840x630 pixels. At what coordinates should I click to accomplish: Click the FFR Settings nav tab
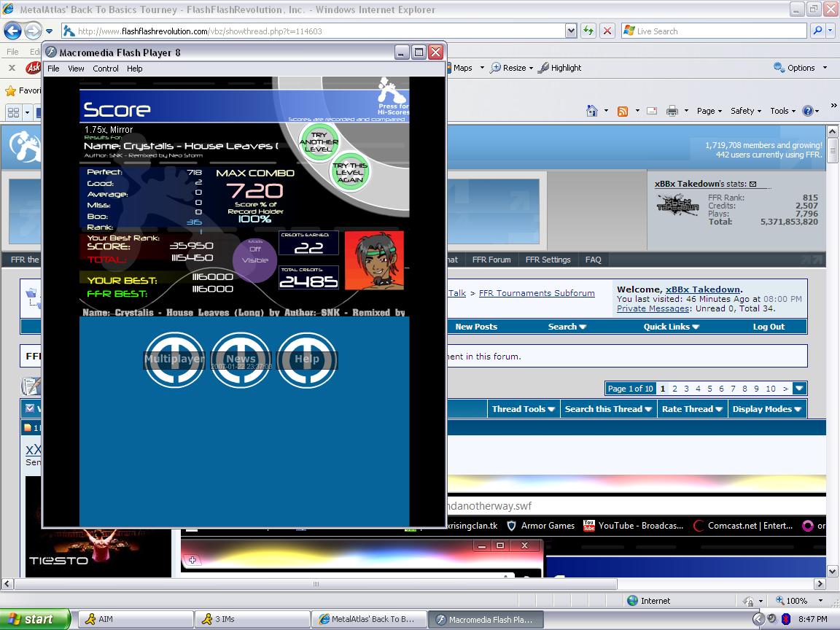(548, 260)
